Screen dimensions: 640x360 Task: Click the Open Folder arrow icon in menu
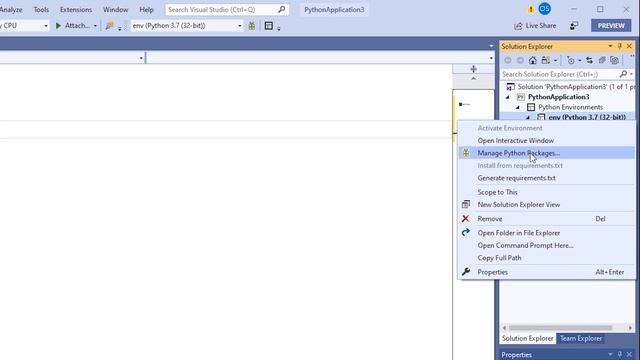pos(466,232)
